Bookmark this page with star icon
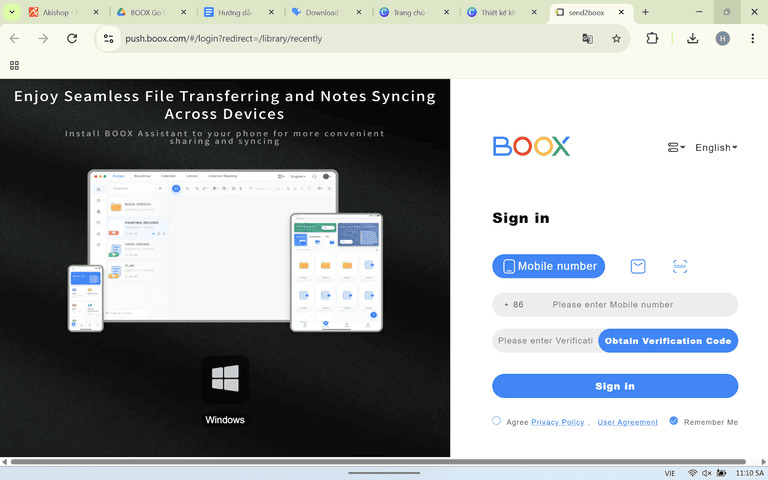The width and height of the screenshot is (768, 480). coord(616,38)
